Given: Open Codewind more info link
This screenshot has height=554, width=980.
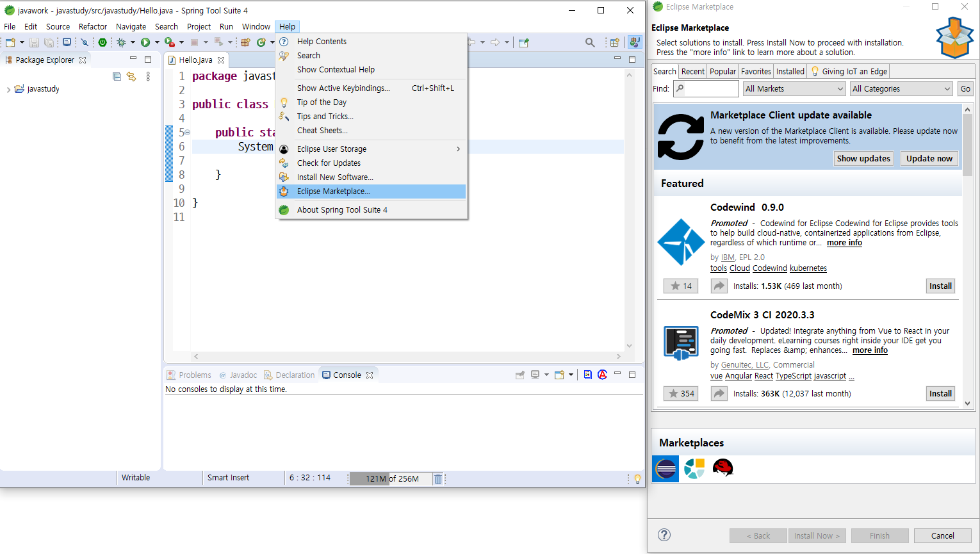Looking at the screenshot, I should 844,243.
